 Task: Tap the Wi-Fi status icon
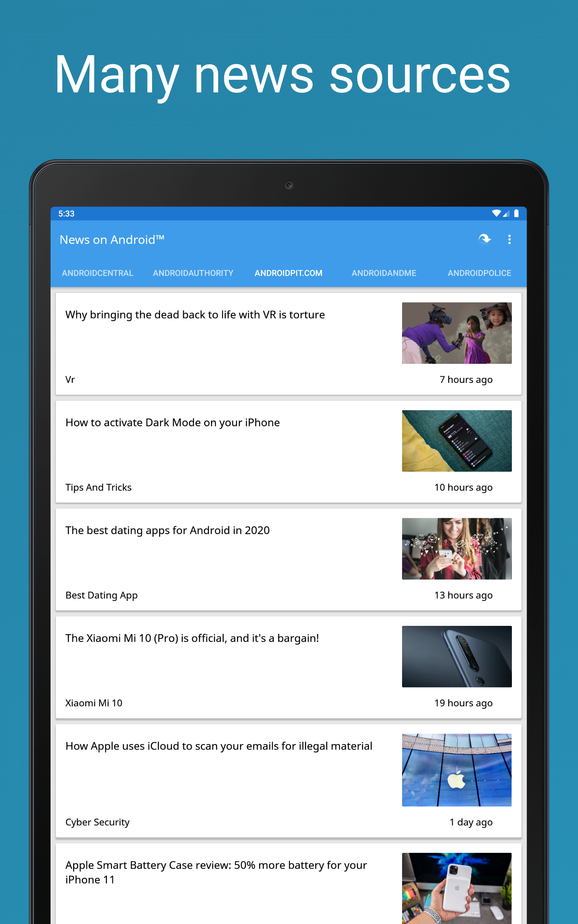tap(496, 213)
